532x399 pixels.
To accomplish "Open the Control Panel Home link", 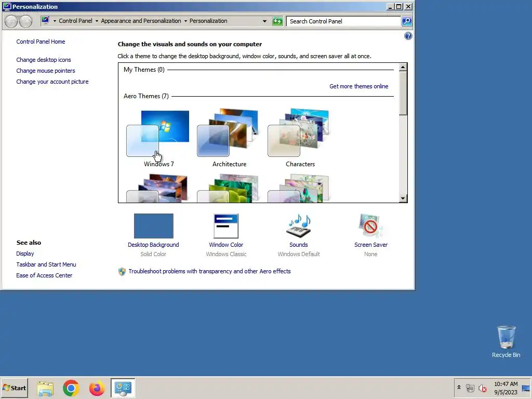I will click(x=41, y=42).
